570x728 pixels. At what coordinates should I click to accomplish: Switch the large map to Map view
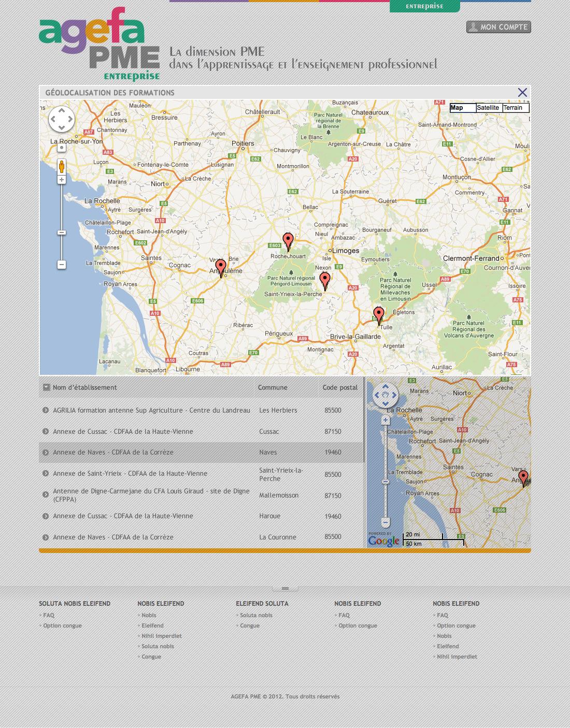[463, 108]
